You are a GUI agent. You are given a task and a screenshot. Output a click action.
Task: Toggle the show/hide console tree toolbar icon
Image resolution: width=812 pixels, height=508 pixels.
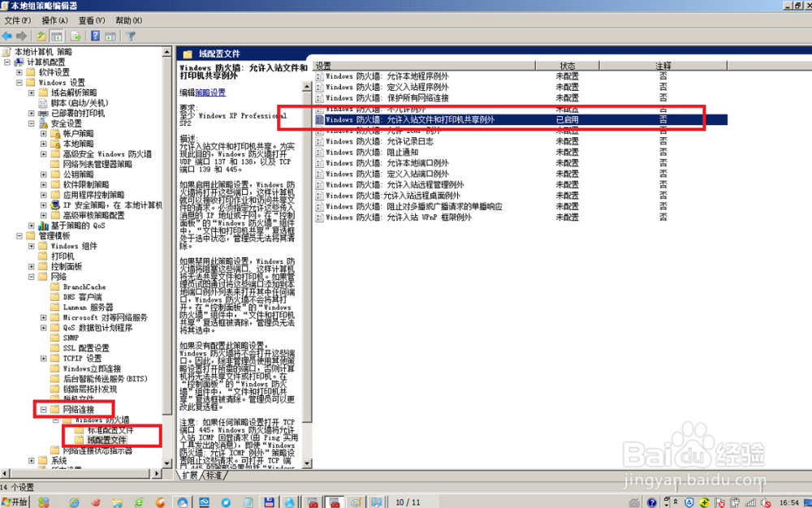[57, 37]
